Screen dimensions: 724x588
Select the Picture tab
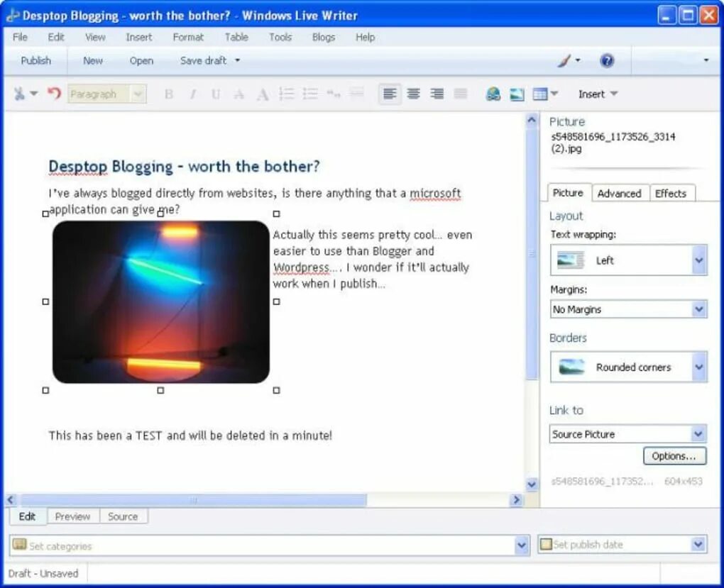569,192
